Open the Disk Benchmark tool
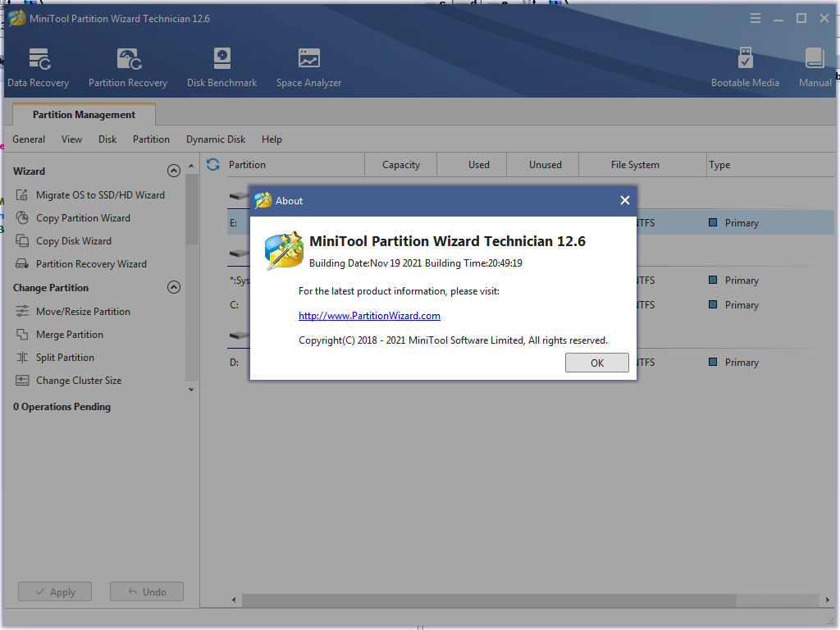 click(221, 67)
